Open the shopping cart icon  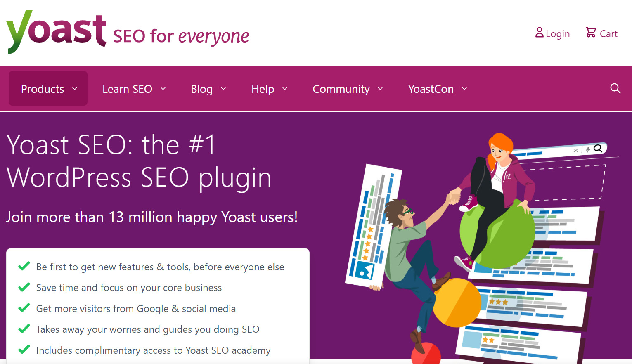click(x=590, y=32)
